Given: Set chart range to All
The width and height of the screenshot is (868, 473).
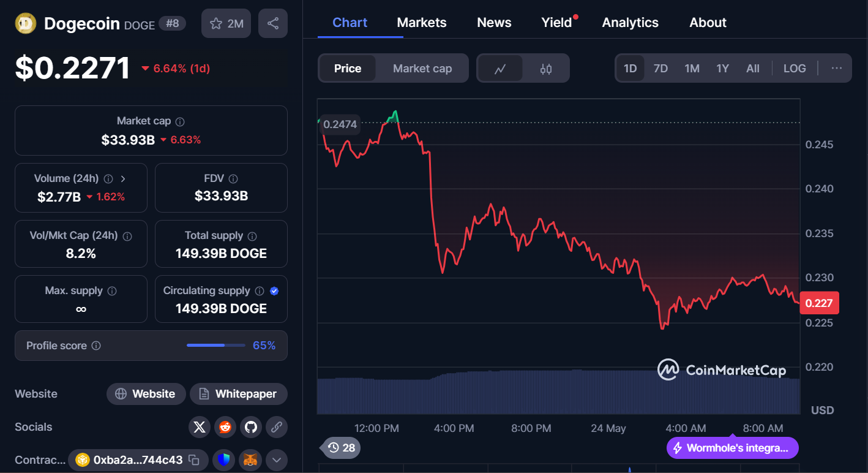Looking at the screenshot, I should (x=753, y=68).
